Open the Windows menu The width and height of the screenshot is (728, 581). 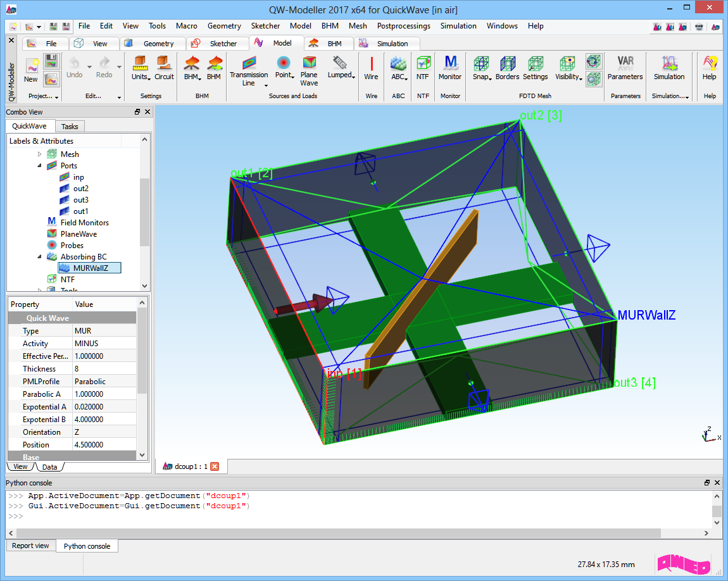click(x=502, y=26)
